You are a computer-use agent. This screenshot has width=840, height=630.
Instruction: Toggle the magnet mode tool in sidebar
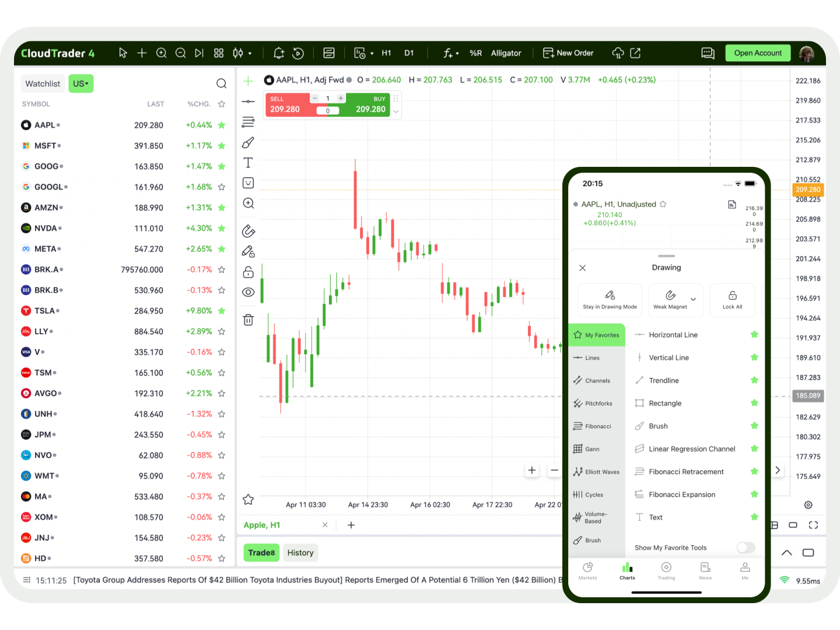tap(249, 231)
